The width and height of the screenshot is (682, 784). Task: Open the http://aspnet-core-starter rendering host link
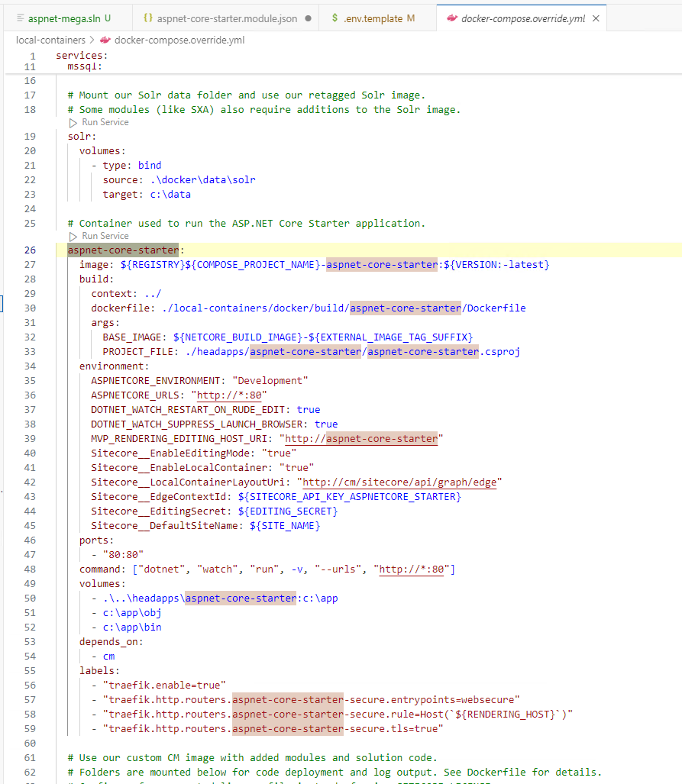tap(361, 439)
